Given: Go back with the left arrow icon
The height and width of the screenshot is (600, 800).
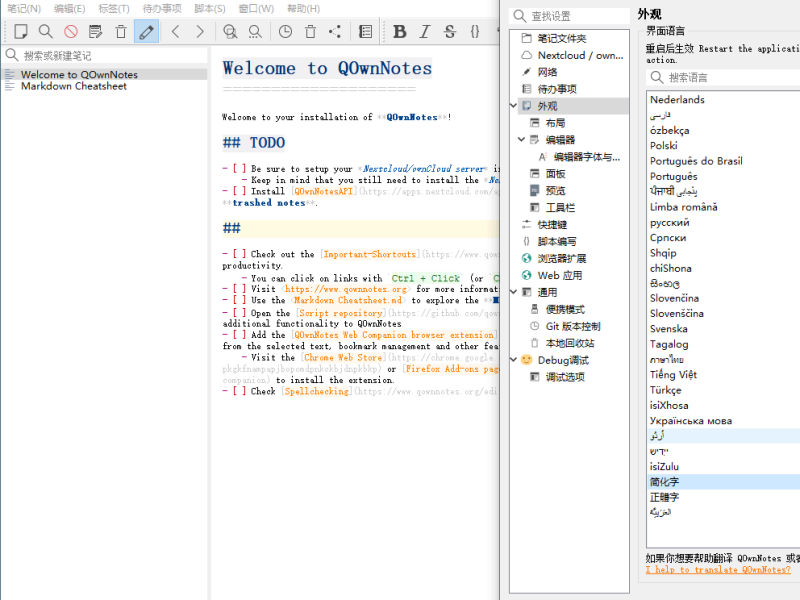Looking at the screenshot, I should (x=176, y=32).
